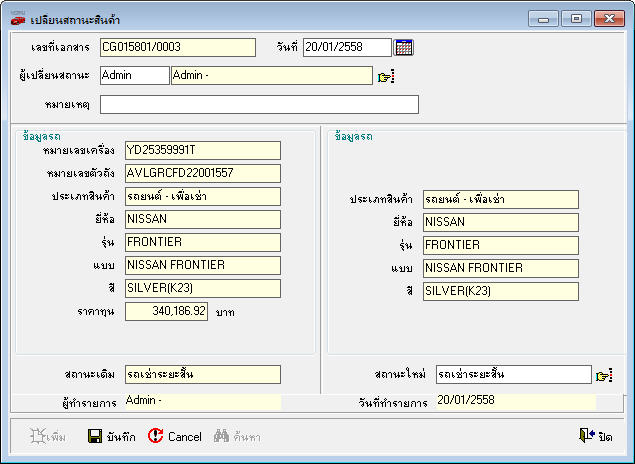Click the document number field CG015801/0003
This screenshot has height=464, width=635.
point(178,47)
